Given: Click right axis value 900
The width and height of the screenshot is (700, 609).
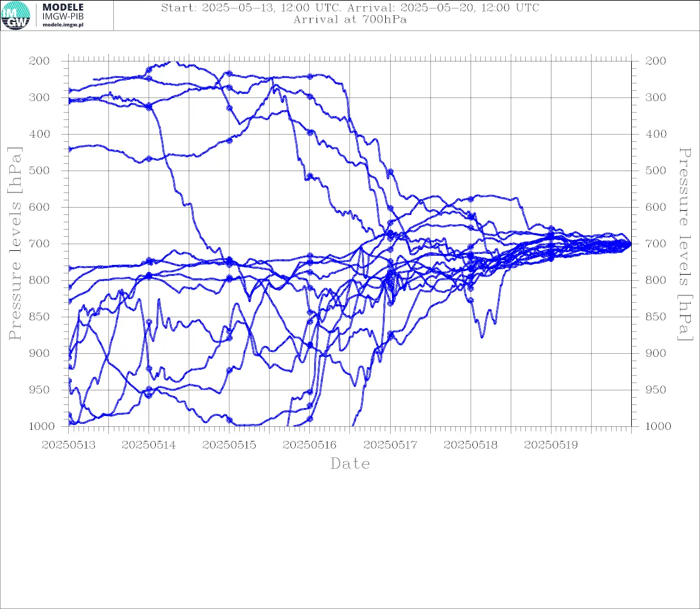Looking at the screenshot, I should [x=656, y=353].
